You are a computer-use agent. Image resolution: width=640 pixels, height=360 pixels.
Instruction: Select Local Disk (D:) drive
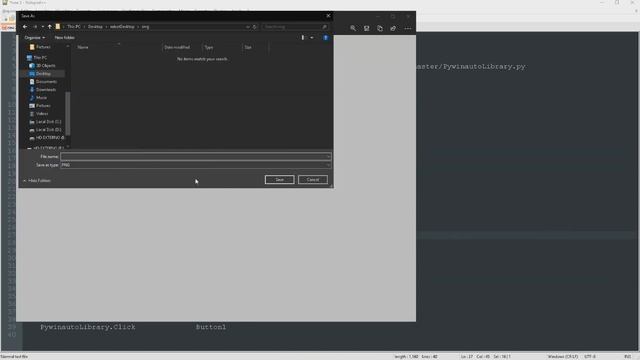point(48,130)
